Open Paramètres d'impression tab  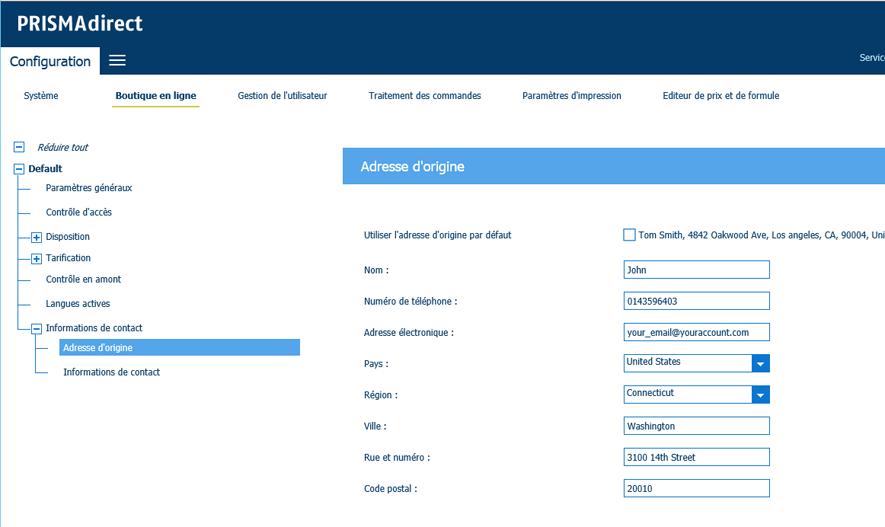click(571, 95)
